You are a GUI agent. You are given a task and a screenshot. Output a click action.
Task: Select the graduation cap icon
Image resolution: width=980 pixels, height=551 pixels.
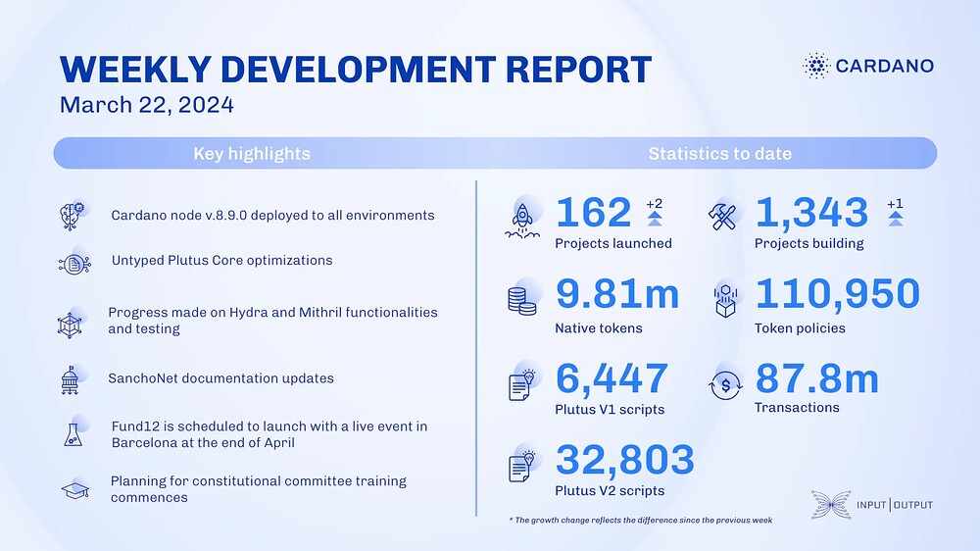pyautogui.click(x=75, y=489)
